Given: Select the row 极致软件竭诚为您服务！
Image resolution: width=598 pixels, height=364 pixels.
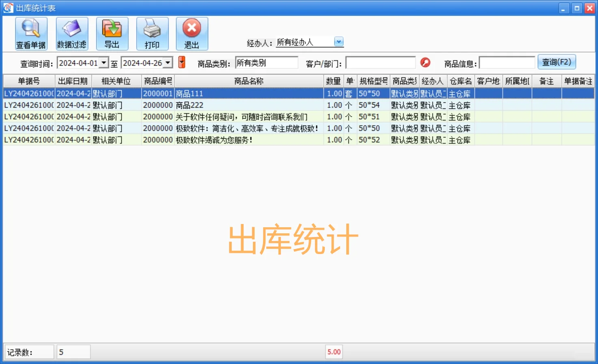Looking at the screenshot, I should coord(299,140).
